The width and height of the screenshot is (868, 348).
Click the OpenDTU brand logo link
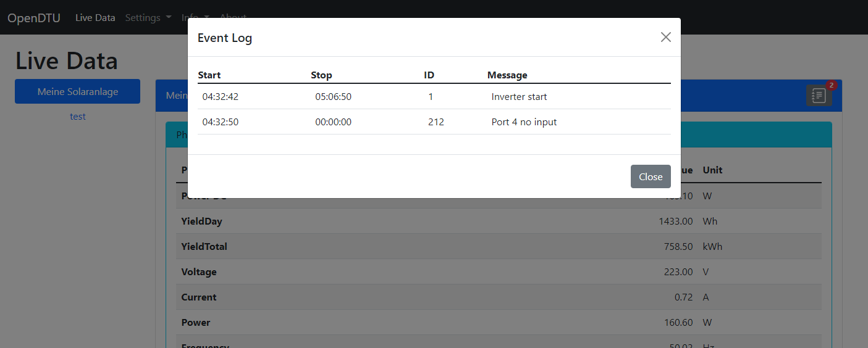coord(34,17)
